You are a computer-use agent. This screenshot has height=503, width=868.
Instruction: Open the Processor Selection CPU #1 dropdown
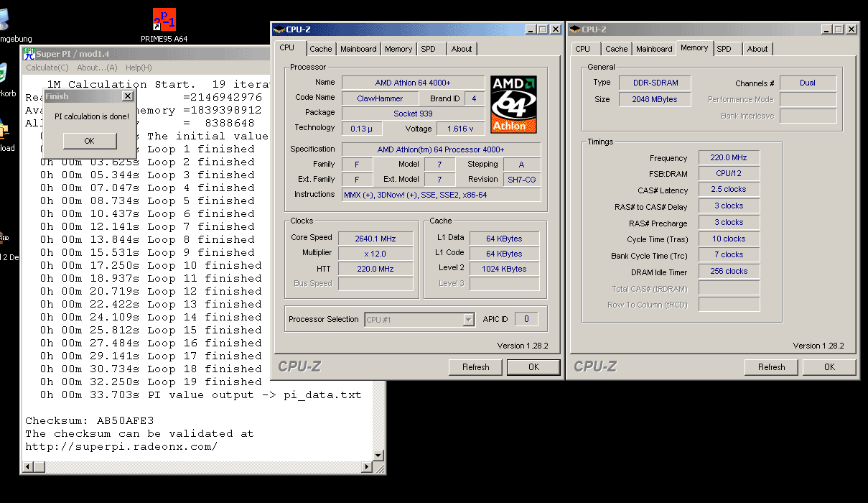pyautogui.click(x=419, y=319)
